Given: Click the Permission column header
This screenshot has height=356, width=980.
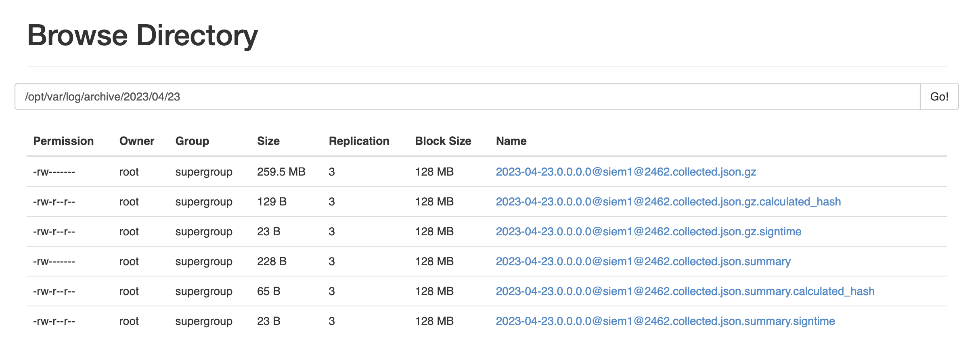Looking at the screenshot, I should point(63,141).
